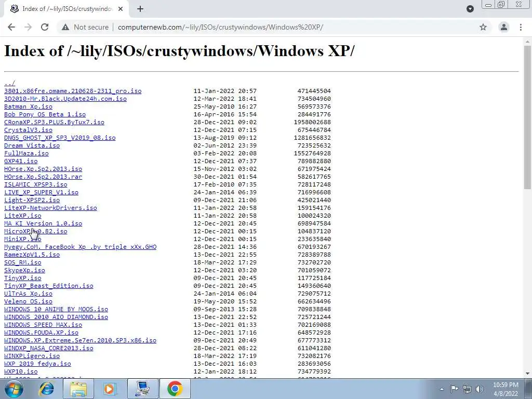Open the Windows Start menu

14,389
